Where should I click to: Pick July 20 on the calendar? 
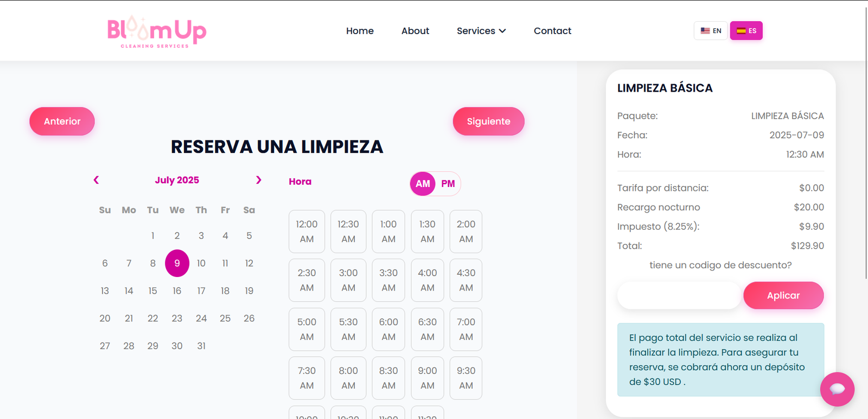105,319
